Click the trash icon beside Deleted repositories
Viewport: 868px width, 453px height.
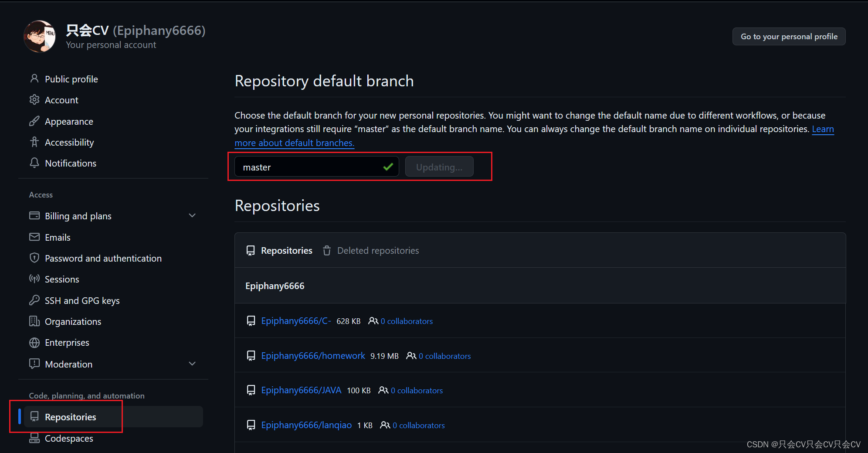[x=327, y=251]
